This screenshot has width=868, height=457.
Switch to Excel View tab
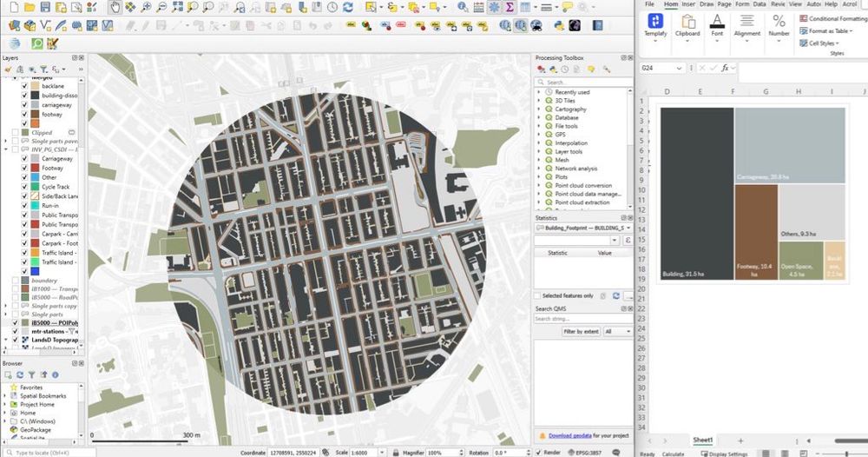(795, 3)
